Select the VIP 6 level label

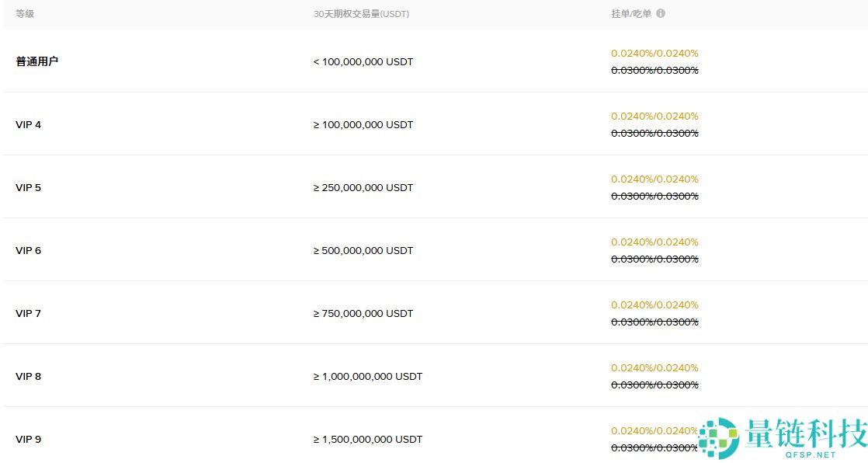tap(28, 250)
